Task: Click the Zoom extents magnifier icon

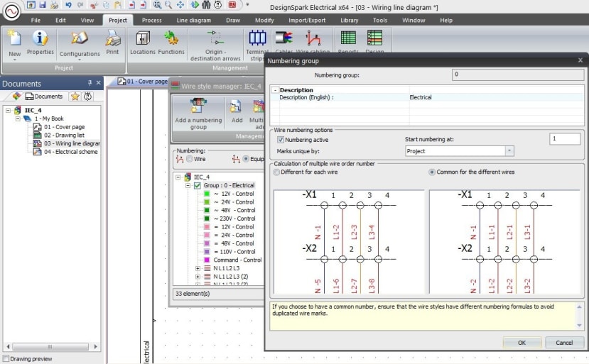Action: [x=157, y=5]
